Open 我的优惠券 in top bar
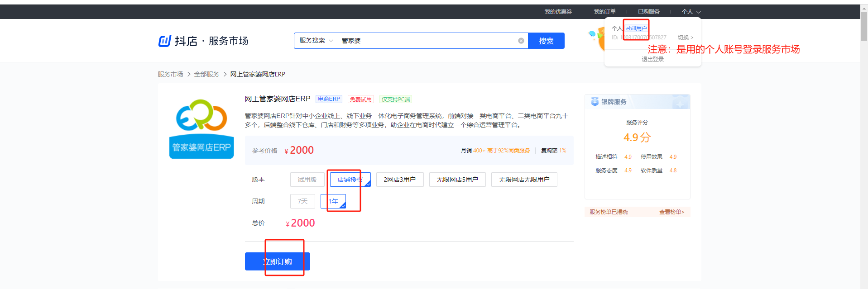The height and width of the screenshot is (289, 868). coord(558,12)
